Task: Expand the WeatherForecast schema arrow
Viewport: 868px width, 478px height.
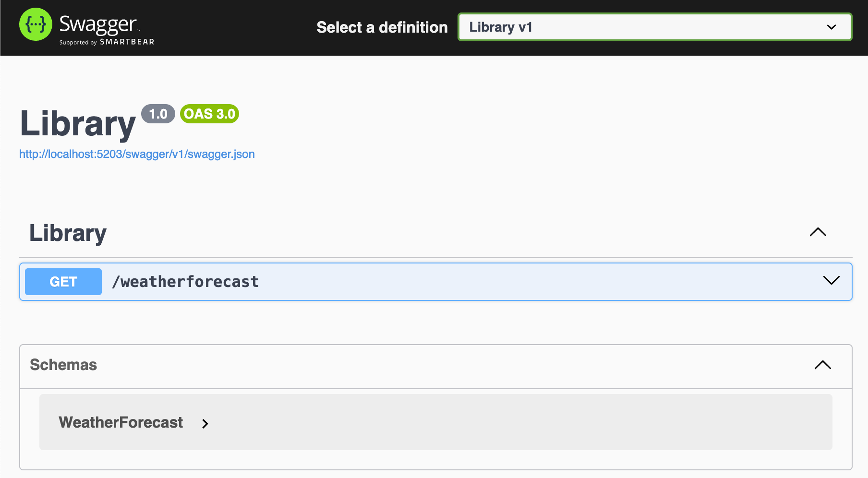Action: pos(205,423)
